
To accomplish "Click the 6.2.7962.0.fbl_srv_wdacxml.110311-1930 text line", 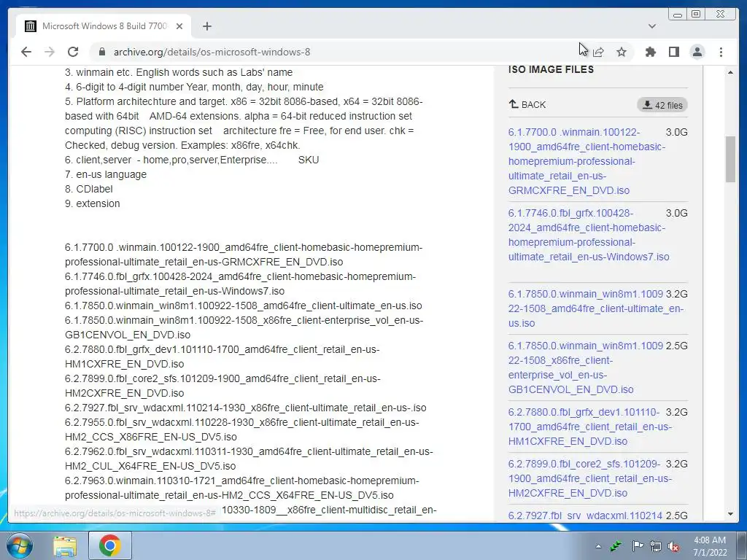I will coord(249,459).
